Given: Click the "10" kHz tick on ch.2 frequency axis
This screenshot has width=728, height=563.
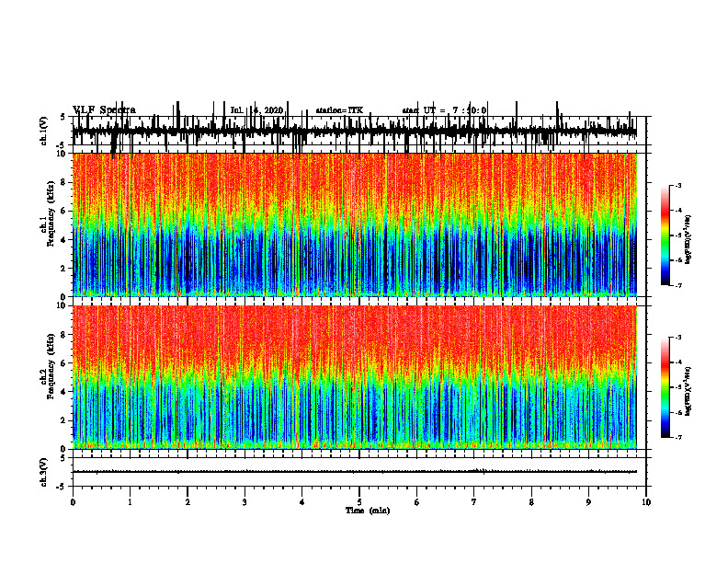Looking at the screenshot, I should pyautogui.click(x=63, y=305).
